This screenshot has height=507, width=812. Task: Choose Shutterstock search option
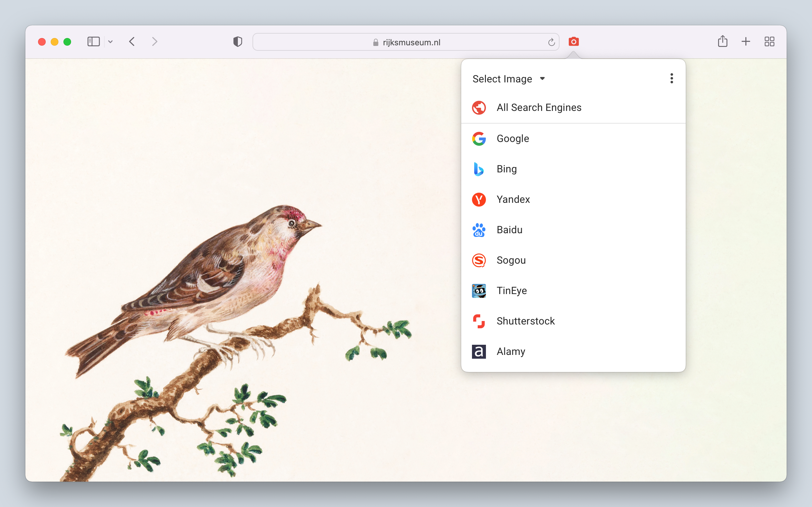coord(525,321)
